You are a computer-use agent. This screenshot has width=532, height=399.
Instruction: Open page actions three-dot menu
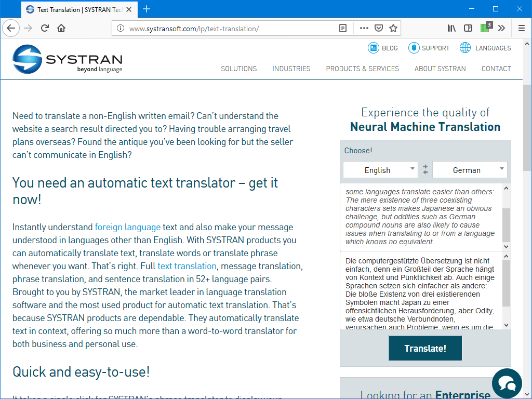[x=364, y=28]
